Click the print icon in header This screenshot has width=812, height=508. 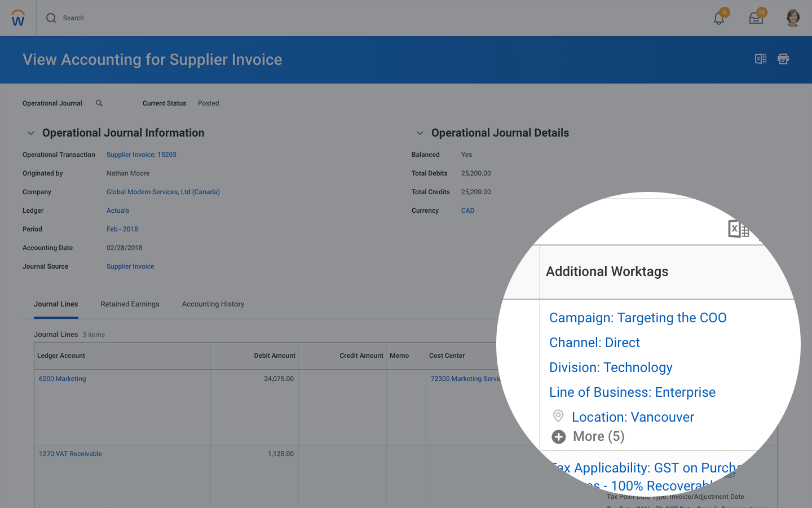coord(783,59)
